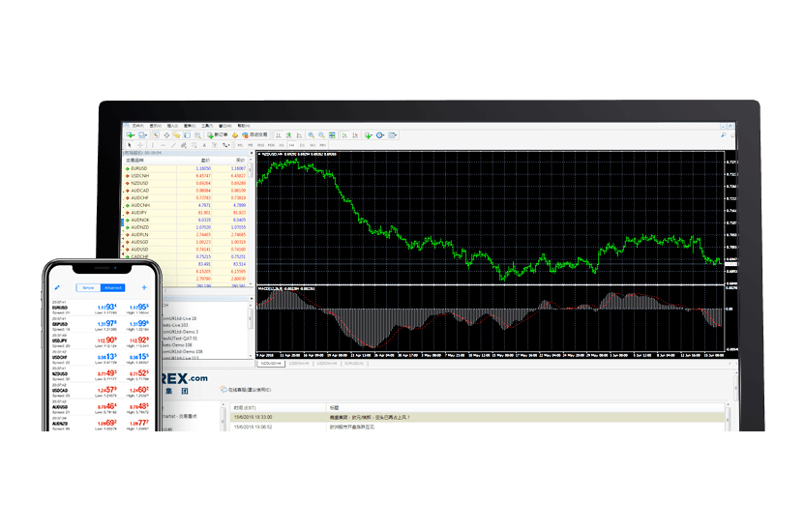Select the Simple view on phone
Image resolution: width=805 pixels, height=532 pixels.
click(x=88, y=288)
